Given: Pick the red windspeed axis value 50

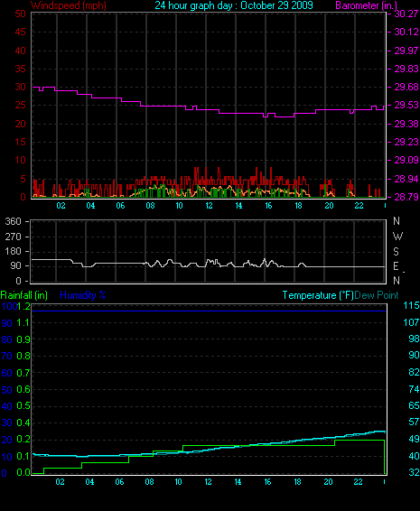Looking at the screenshot, I should click(x=20, y=14).
